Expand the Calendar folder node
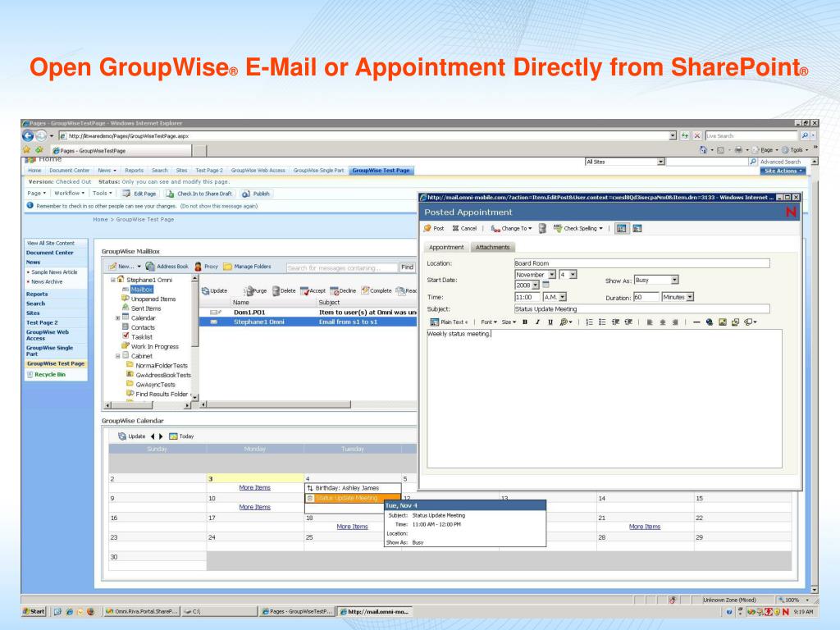This screenshot has height=630, width=840. tap(118, 317)
